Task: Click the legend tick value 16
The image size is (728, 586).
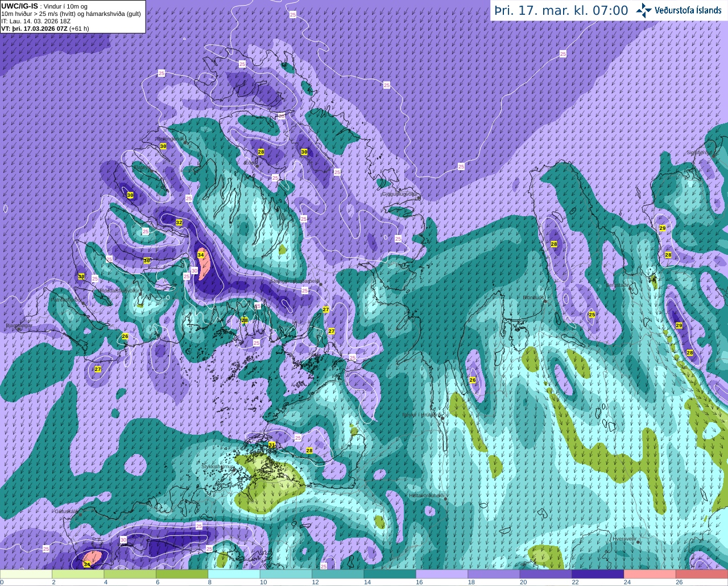Action: tap(419, 582)
